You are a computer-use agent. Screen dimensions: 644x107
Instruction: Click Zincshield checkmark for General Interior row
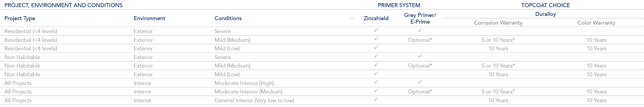tap(376, 99)
